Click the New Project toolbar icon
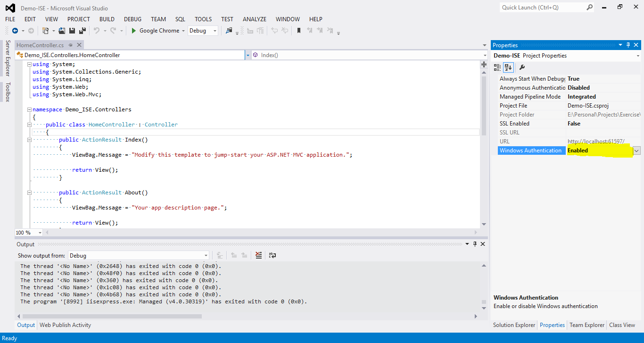 click(45, 31)
